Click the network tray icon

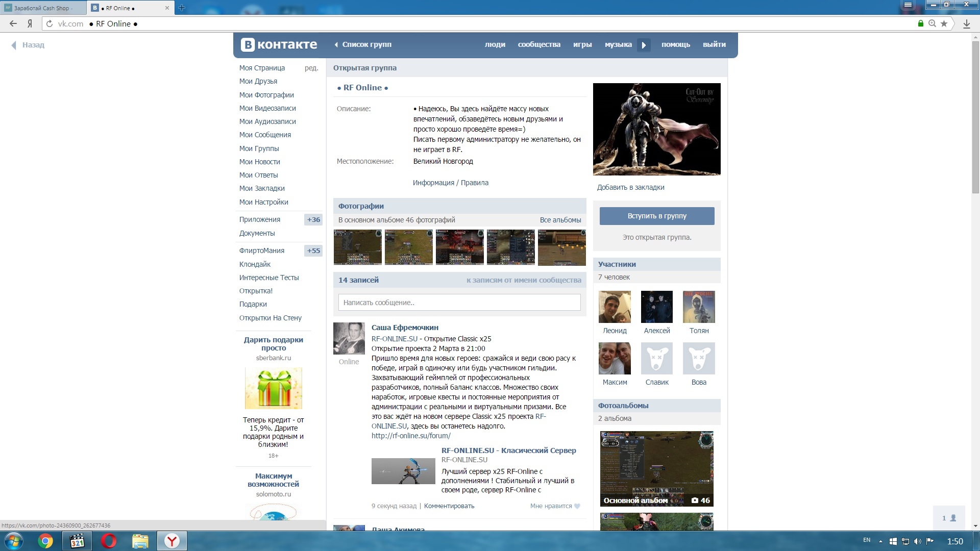[905, 541]
